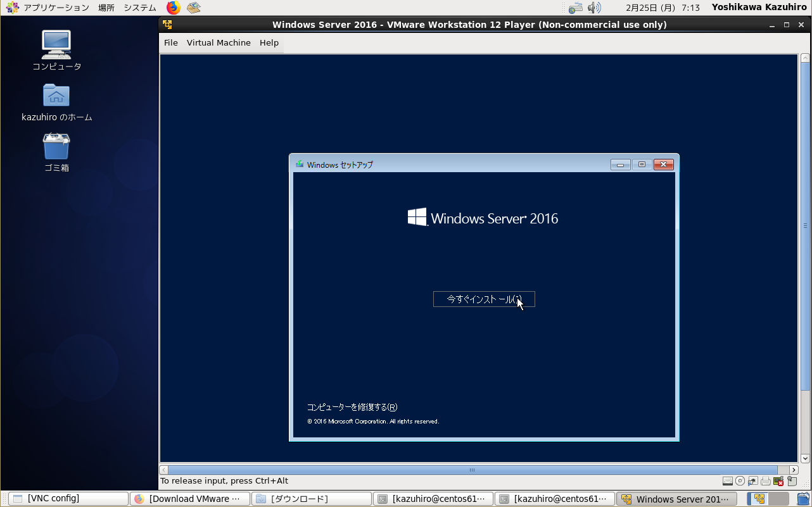The height and width of the screenshot is (507, 812).
Task: Launch Firefox from the top panel
Action: point(173,8)
